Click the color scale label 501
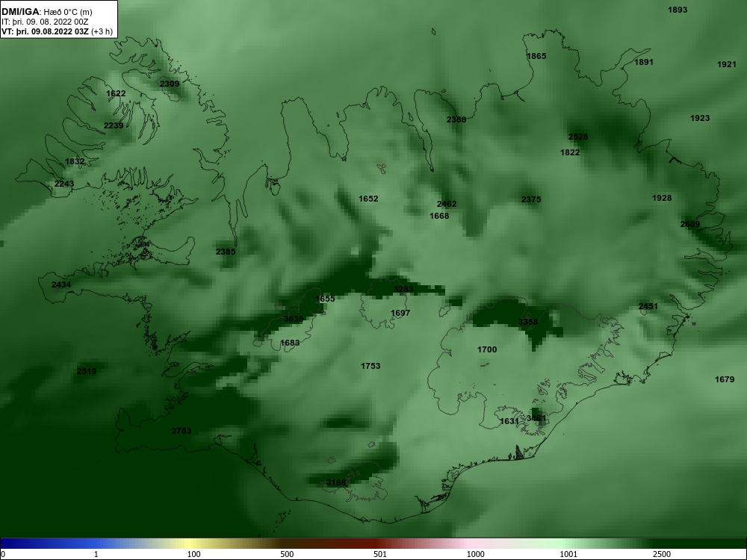 tap(380, 554)
